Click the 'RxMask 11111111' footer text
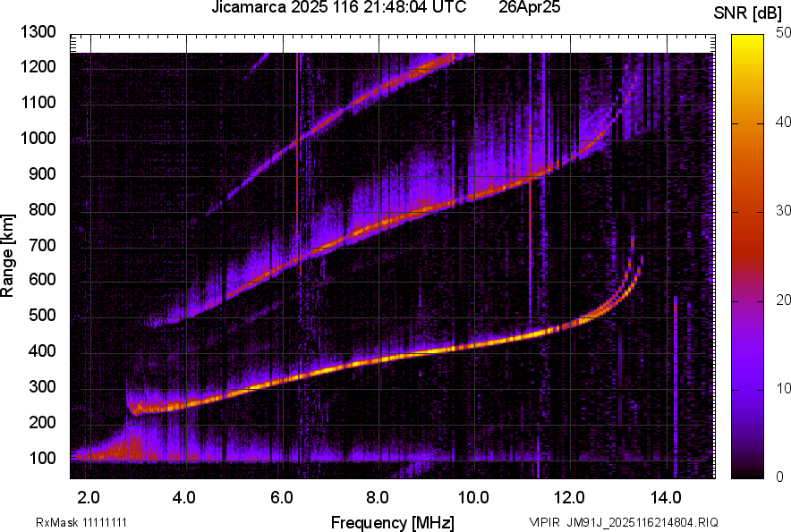Image resolution: width=791 pixels, height=532 pixels. click(81, 522)
